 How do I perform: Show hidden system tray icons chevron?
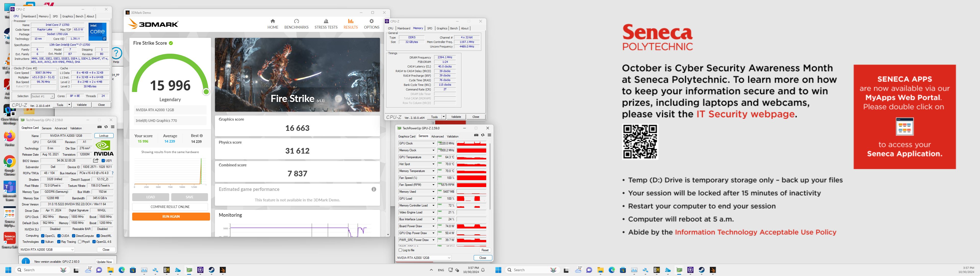point(431,270)
